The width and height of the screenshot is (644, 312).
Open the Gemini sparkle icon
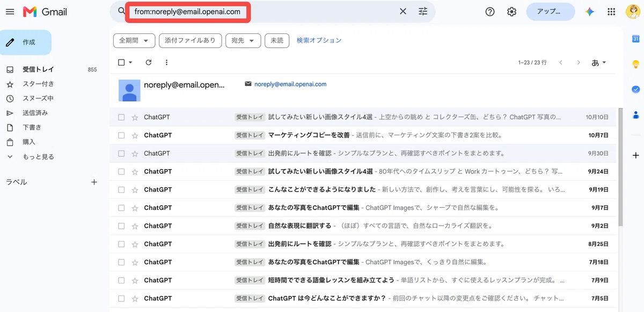pos(590,12)
